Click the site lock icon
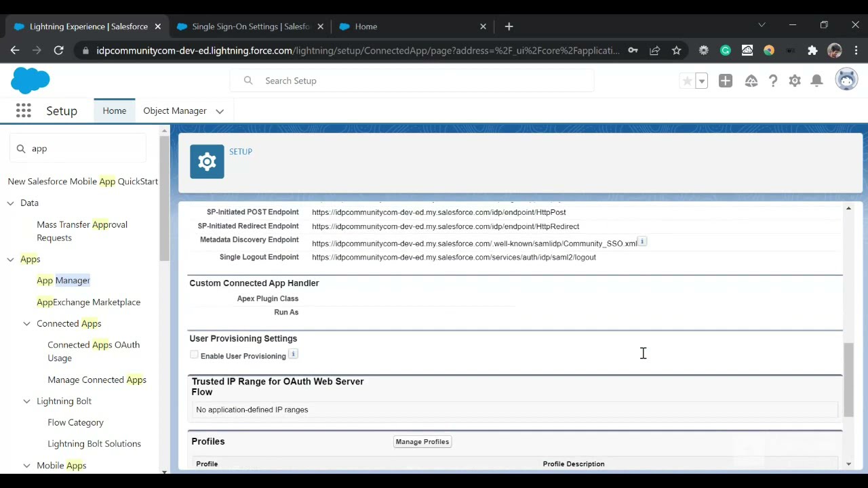This screenshot has height=488, width=868. 84,50
